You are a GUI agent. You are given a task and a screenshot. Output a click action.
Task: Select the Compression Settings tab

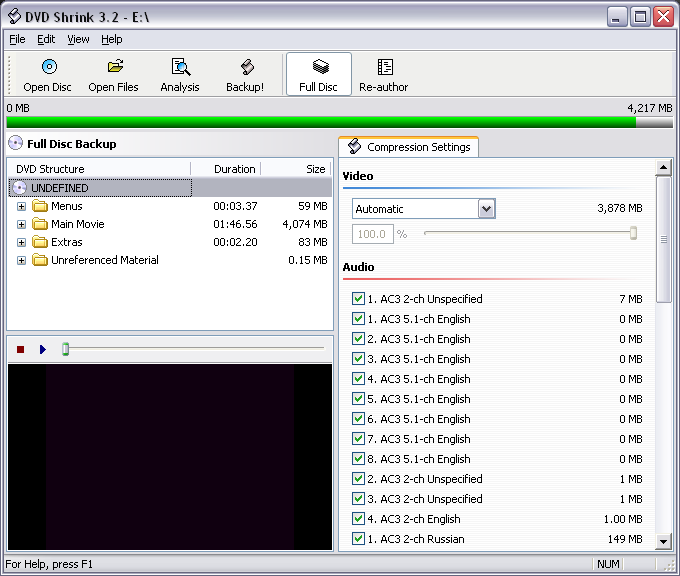coord(409,147)
